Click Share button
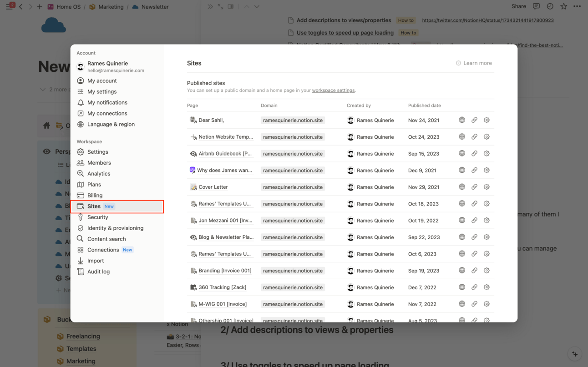This screenshot has width=588, height=367. pyautogui.click(x=518, y=6)
